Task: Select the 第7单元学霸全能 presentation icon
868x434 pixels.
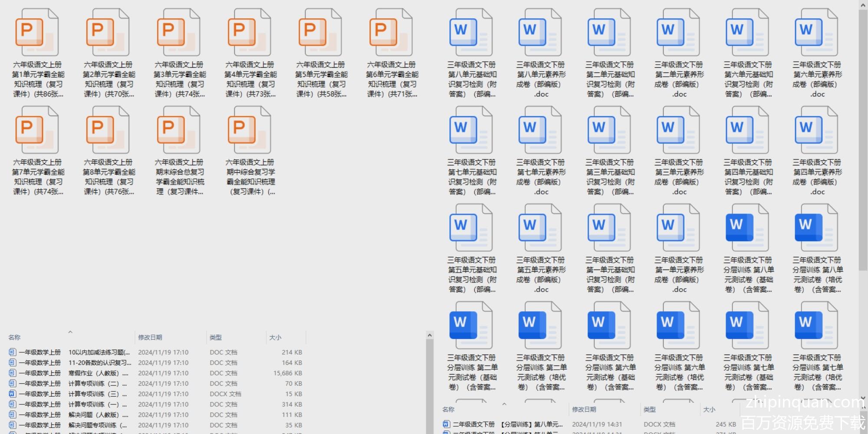Action: coord(37,130)
